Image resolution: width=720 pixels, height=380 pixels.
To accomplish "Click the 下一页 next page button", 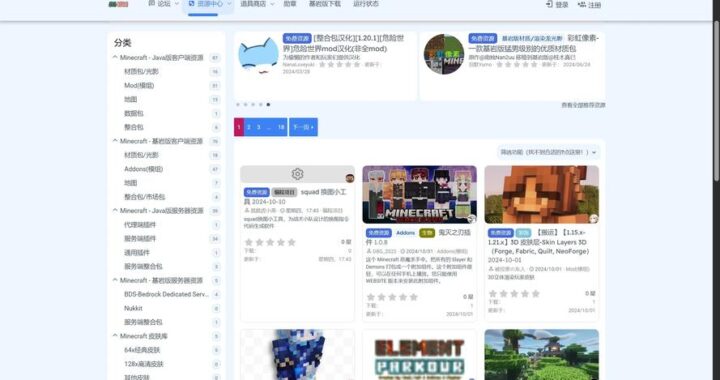I will coord(304,127).
